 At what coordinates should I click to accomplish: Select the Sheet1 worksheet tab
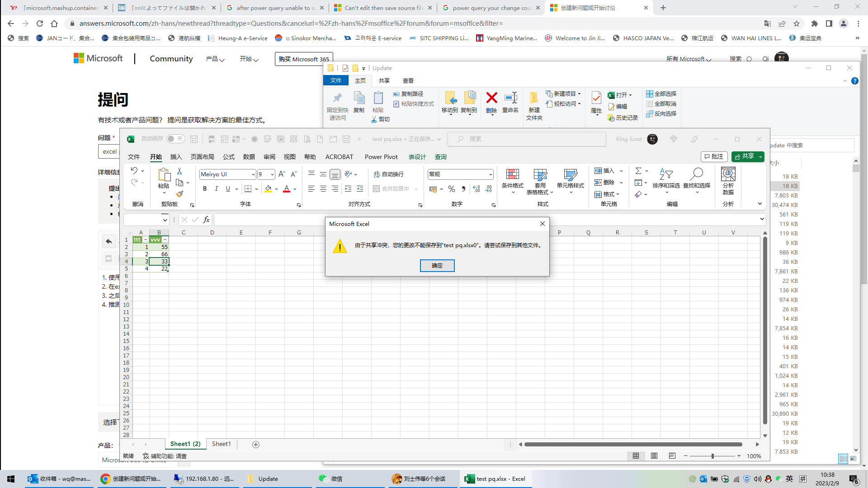point(221,444)
